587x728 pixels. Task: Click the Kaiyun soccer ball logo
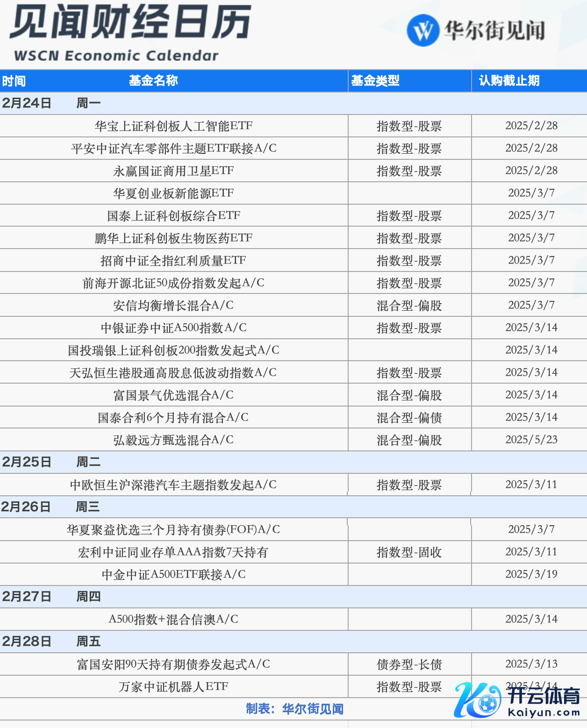point(478,700)
